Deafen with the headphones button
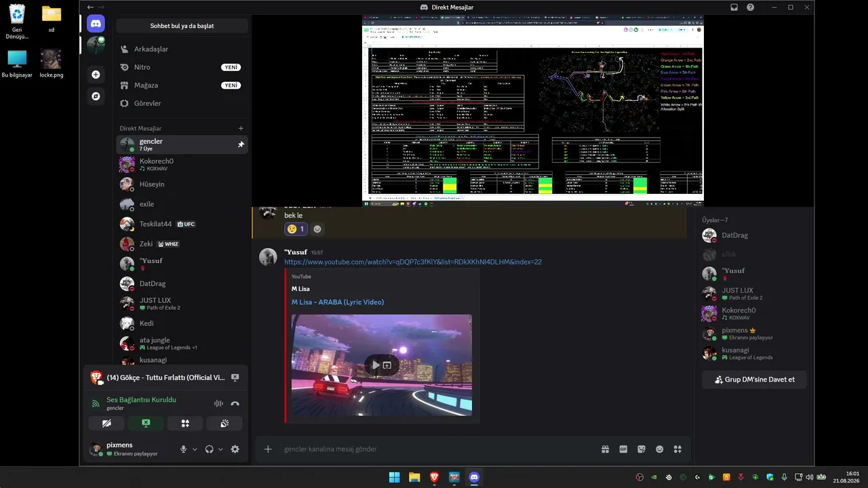Screen dimensions: 868x488 (x=210, y=449)
